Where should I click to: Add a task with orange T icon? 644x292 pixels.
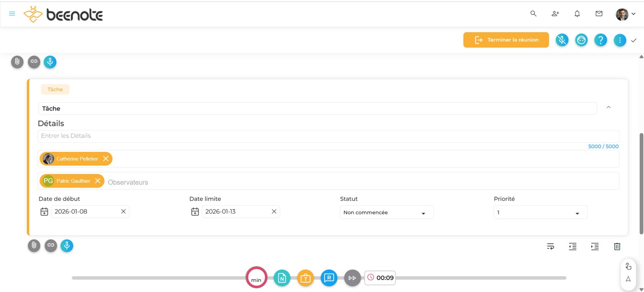point(305,278)
